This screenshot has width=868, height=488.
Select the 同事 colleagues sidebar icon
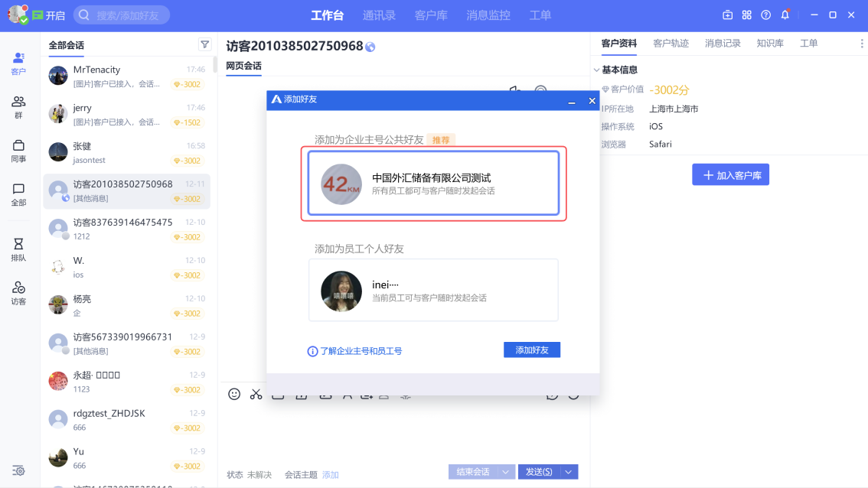tap(18, 151)
